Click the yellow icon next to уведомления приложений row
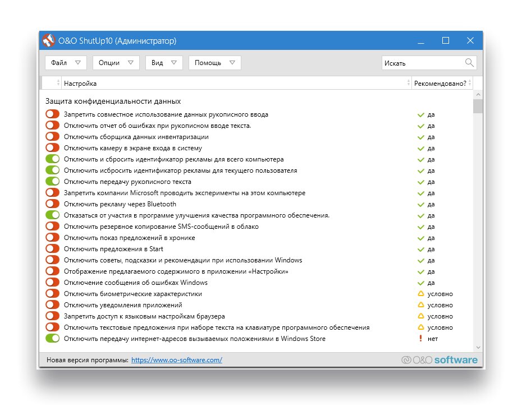522x420 pixels. point(421,305)
